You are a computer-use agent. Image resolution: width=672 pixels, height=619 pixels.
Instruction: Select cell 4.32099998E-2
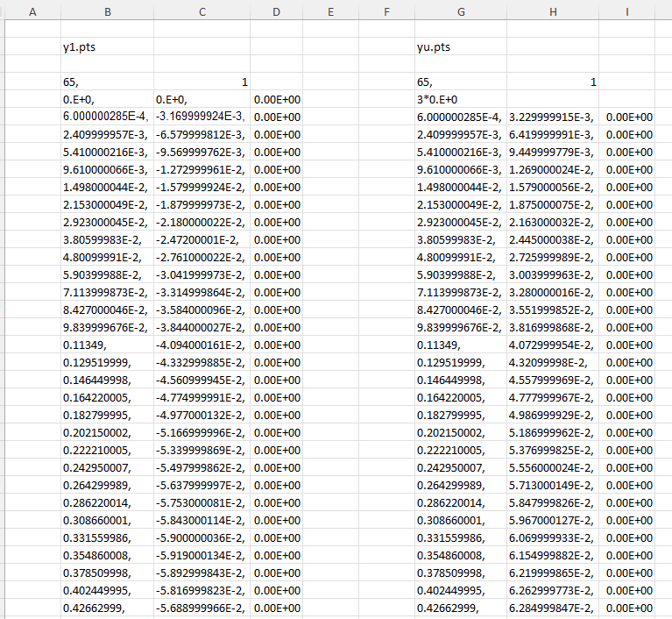point(553,362)
